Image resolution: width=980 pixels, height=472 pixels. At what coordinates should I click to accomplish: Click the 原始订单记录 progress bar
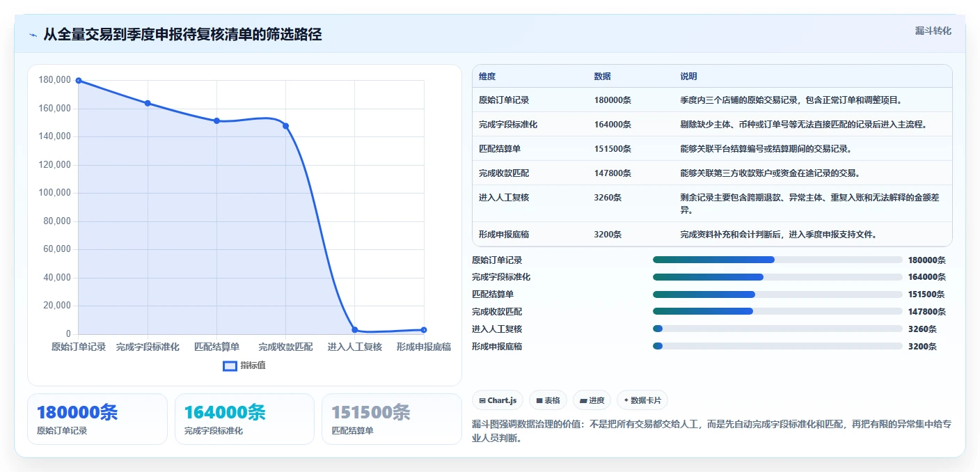click(x=777, y=260)
